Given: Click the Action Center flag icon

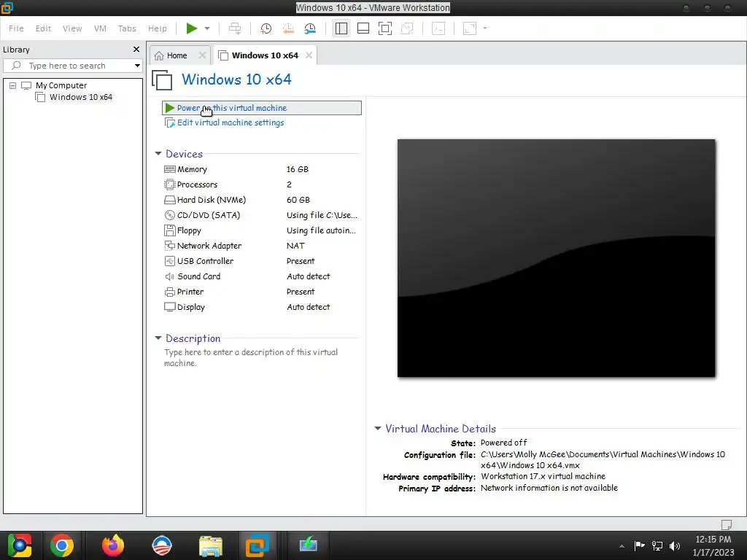Looking at the screenshot, I should (639, 545).
